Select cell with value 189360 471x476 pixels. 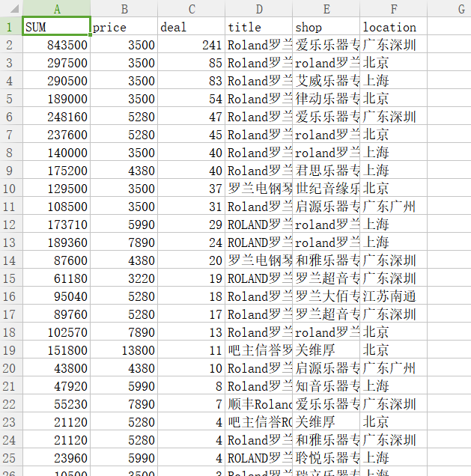tap(56, 242)
